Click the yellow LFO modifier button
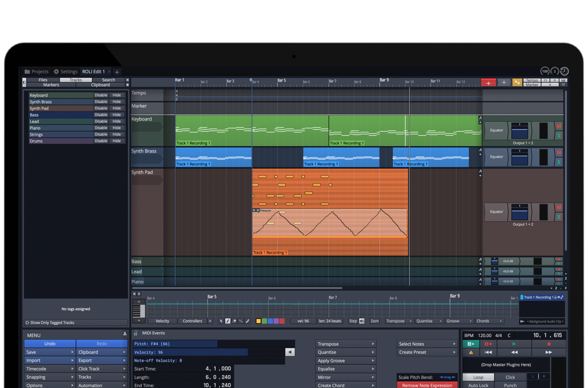This screenshot has width=588, height=388. [517, 83]
